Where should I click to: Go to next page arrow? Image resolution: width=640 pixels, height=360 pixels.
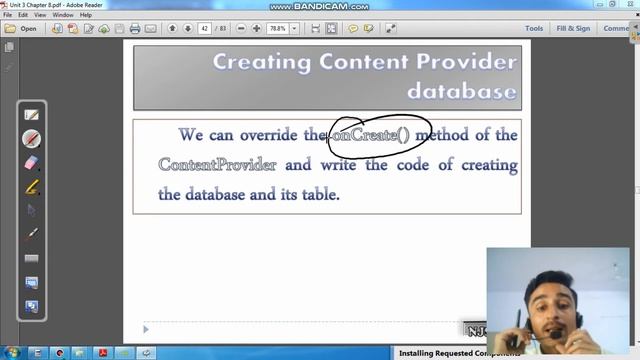click(x=188, y=28)
